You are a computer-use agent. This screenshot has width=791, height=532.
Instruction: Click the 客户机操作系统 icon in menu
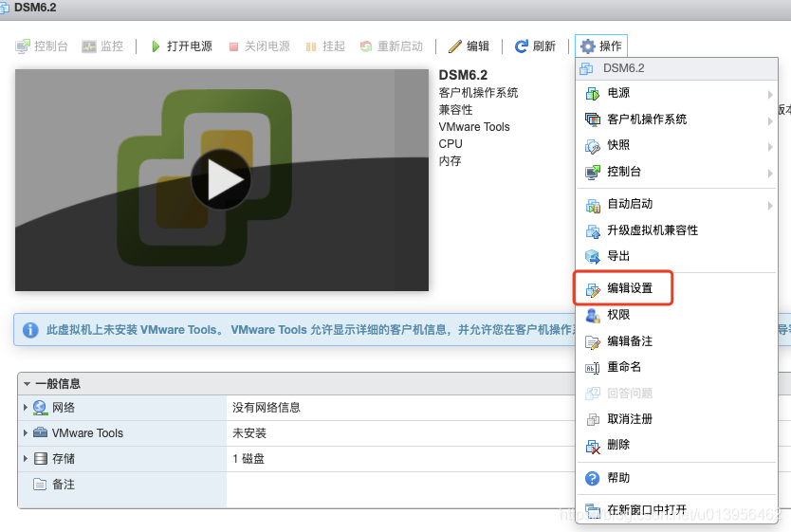pyautogui.click(x=593, y=119)
